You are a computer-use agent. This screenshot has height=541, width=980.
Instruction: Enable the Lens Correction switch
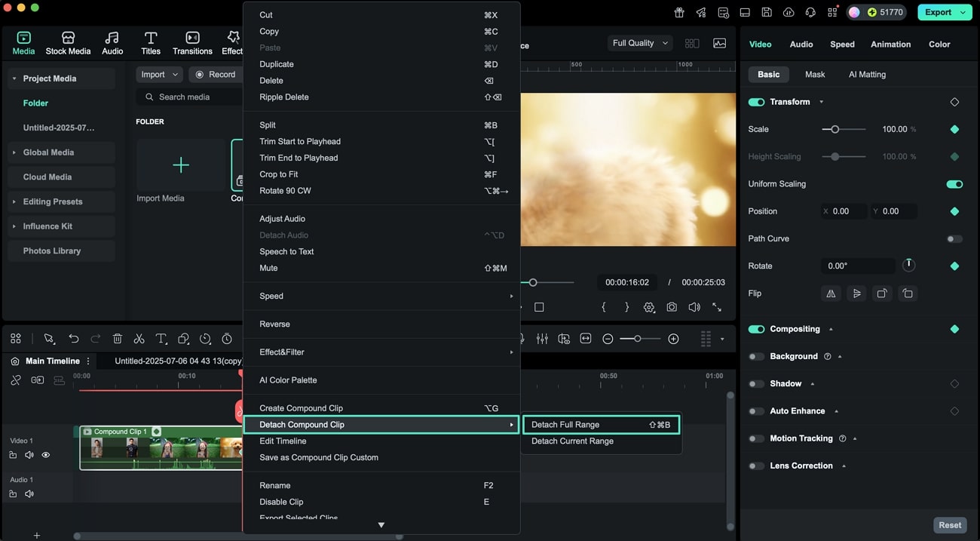[x=756, y=466]
